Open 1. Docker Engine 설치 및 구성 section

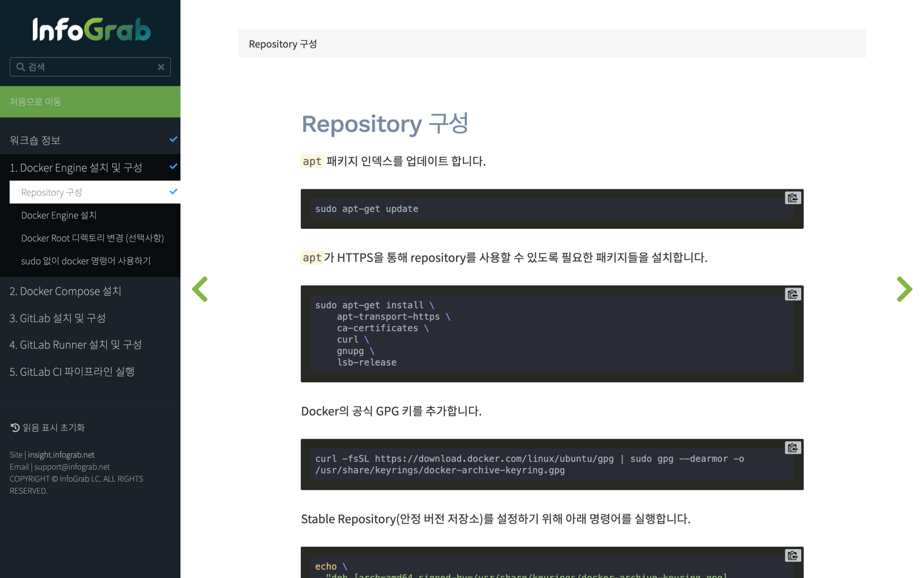pyautogui.click(x=76, y=168)
